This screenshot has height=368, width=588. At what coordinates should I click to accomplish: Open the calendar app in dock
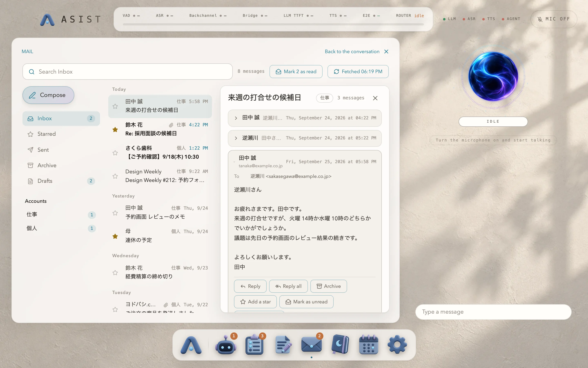(369, 345)
